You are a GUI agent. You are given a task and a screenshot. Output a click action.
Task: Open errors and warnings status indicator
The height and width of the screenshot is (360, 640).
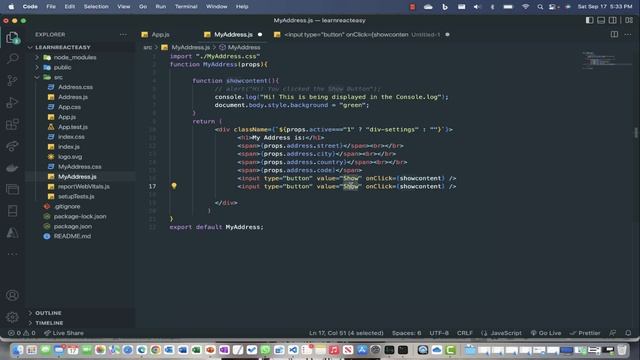(22, 333)
